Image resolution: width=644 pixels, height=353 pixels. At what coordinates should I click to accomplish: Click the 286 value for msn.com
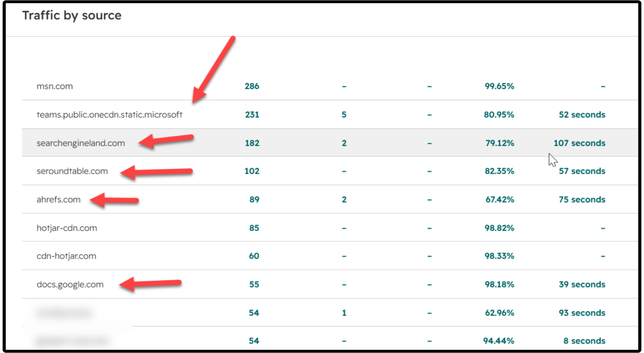252,86
